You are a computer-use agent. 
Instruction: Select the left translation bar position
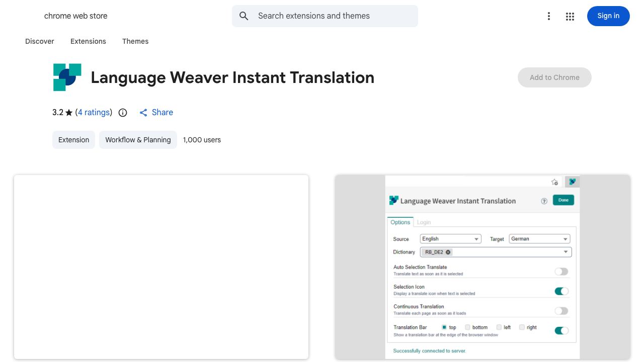click(499, 327)
